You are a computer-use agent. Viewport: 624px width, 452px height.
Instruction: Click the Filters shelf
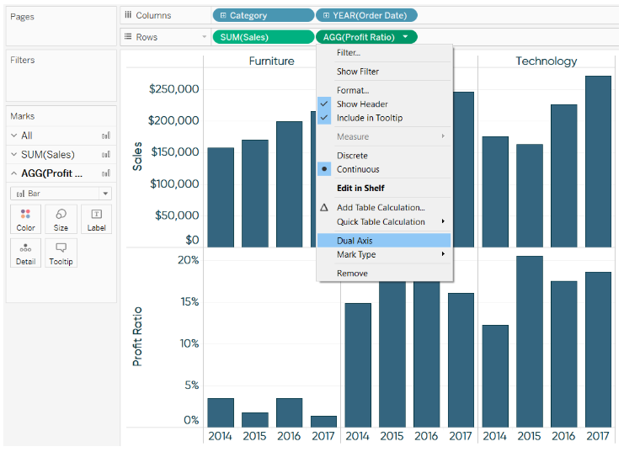coord(61,76)
